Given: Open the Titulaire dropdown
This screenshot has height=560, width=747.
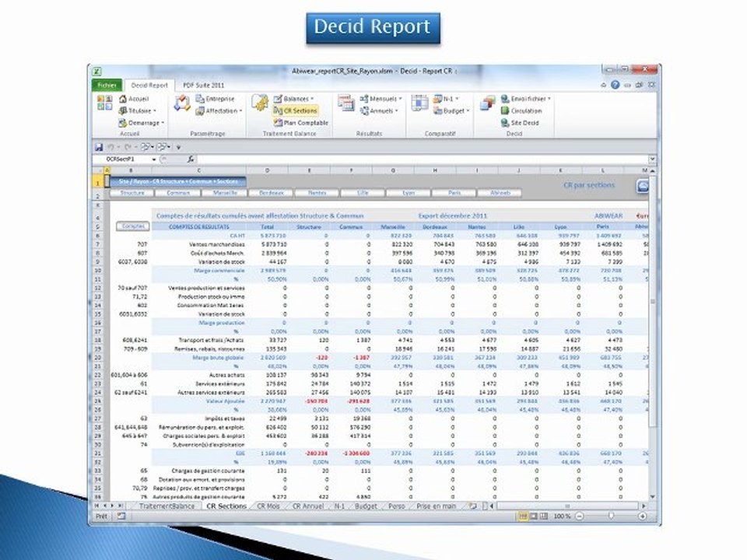Looking at the screenshot, I should [x=138, y=110].
